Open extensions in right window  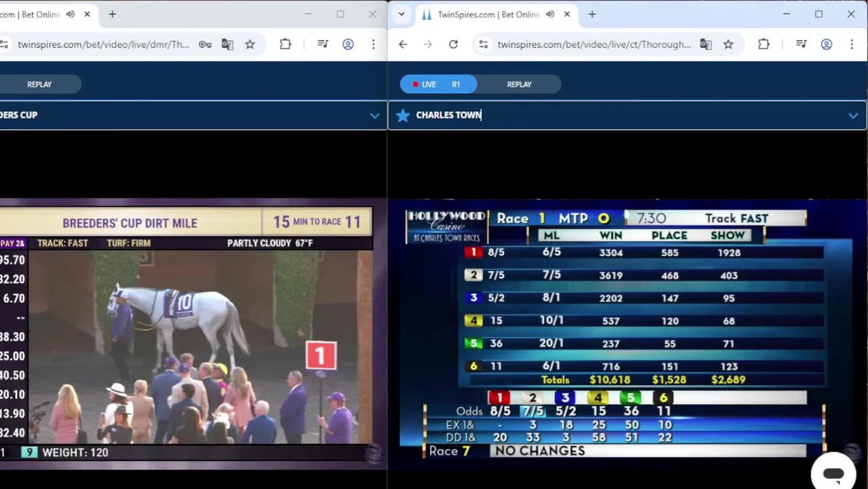[763, 44]
